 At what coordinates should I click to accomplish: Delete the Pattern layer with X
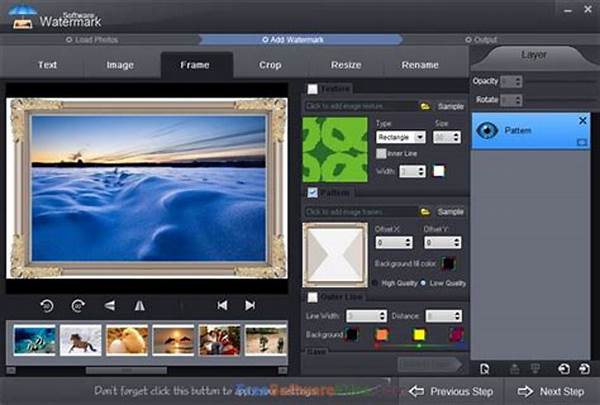click(583, 121)
